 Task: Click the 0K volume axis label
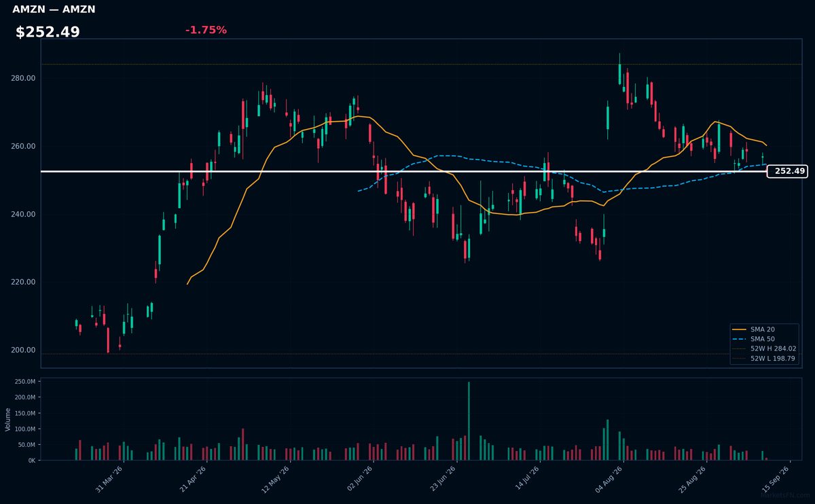click(32, 461)
